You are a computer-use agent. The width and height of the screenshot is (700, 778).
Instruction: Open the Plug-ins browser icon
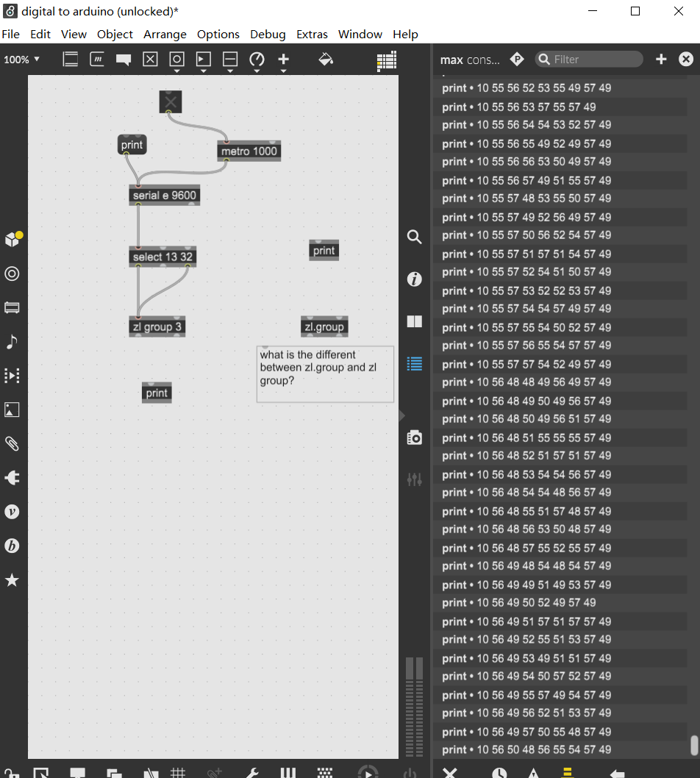coord(12,478)
